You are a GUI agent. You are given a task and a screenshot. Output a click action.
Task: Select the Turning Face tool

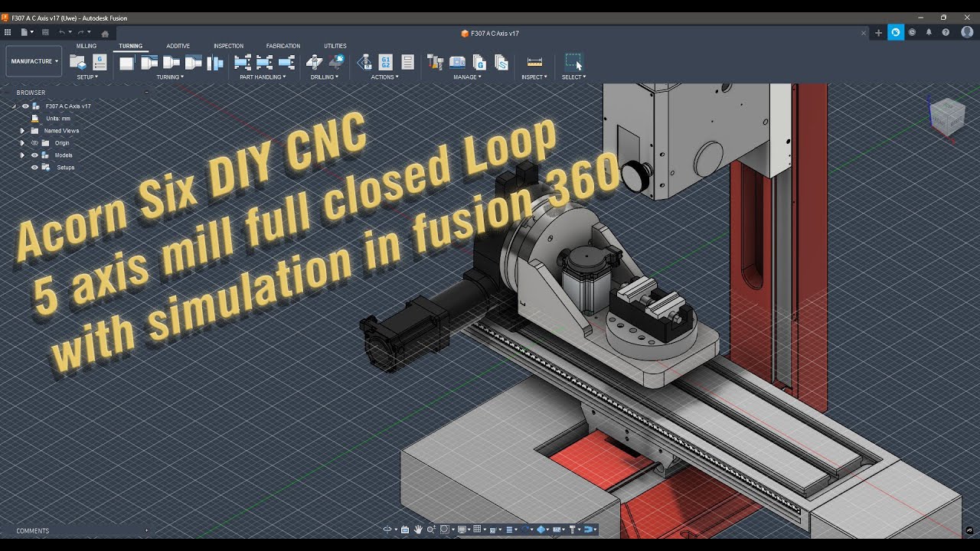(126, 63)
